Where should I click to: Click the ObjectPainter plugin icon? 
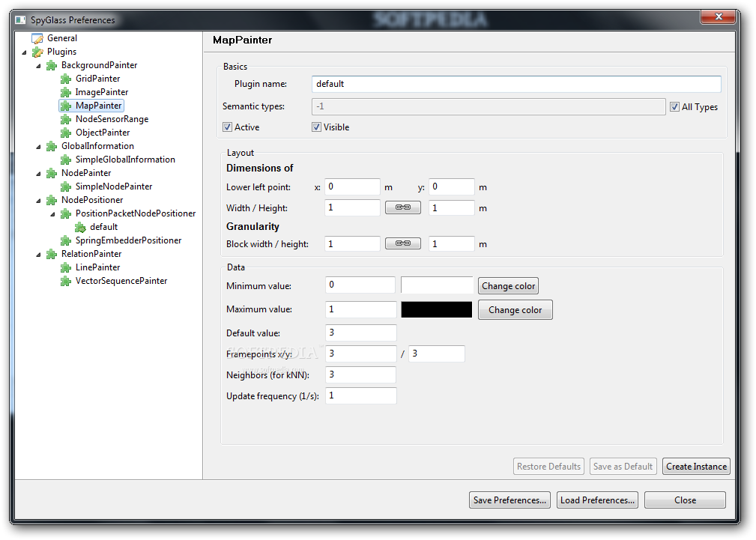66,133
